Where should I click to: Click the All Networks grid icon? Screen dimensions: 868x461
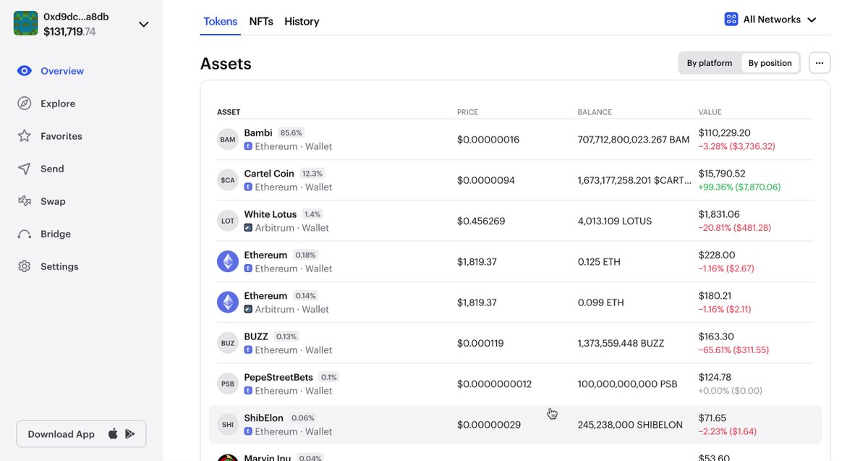[x=731, y=20]
